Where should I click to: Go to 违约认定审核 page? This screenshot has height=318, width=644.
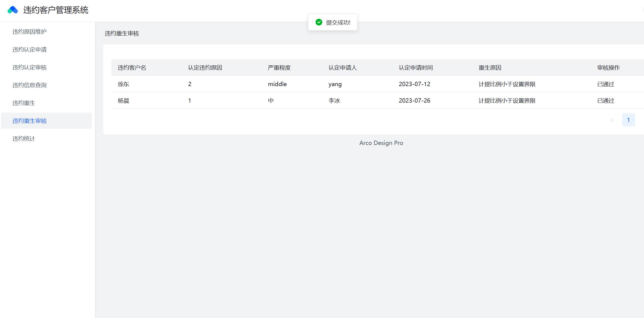click(29, 67)
